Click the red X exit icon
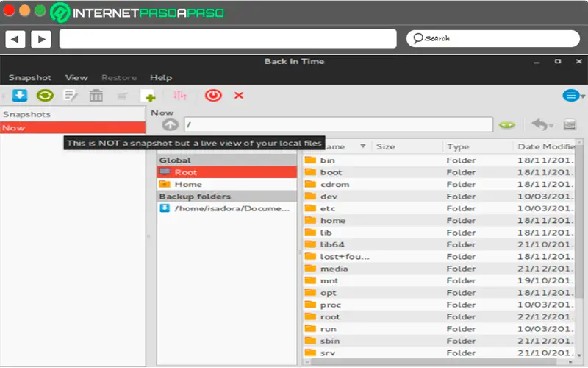This screenshot has width=588, height=368. pyautogui.click(x=239, y=96)
